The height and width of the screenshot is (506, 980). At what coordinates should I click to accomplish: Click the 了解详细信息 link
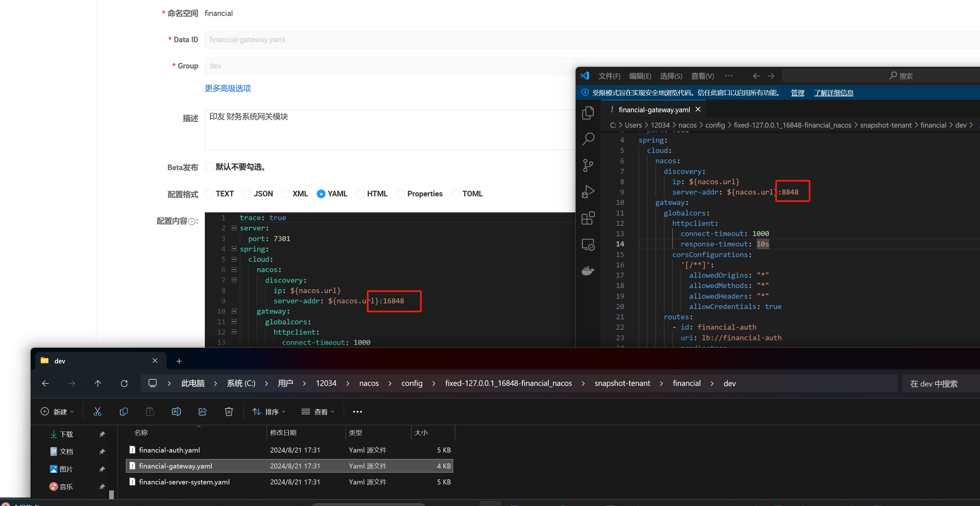834,93
